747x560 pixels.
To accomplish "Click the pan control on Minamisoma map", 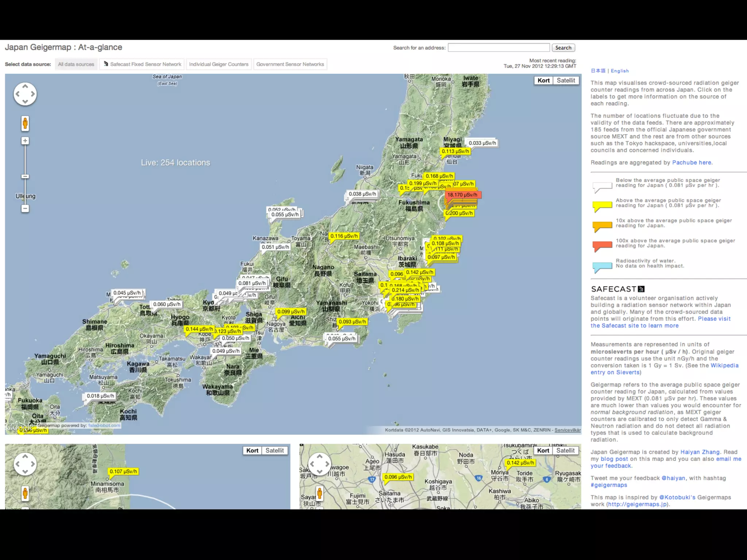I will [x=25, y=464].
